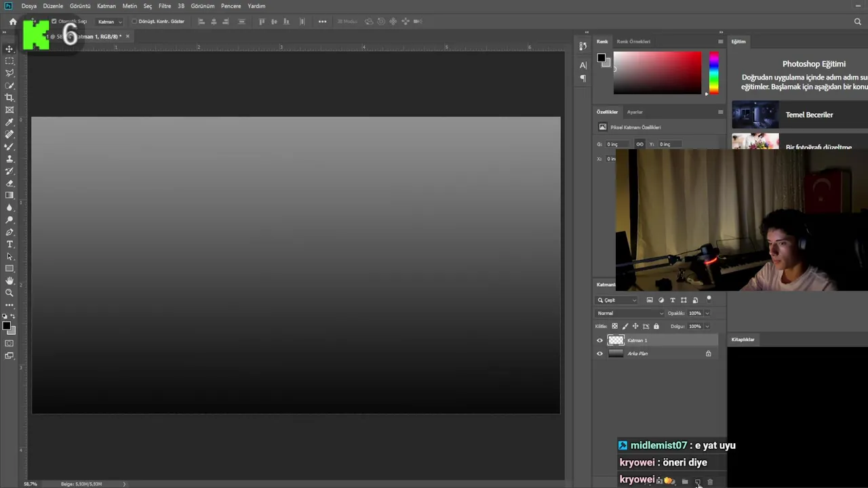Toggle lock transparent pixels
868x488 pixels.
(x=615, y=326)
